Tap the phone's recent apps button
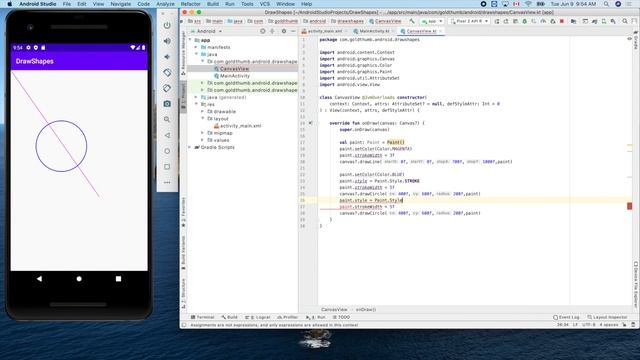This screenshot has width=640, height=360. [118, 279]
